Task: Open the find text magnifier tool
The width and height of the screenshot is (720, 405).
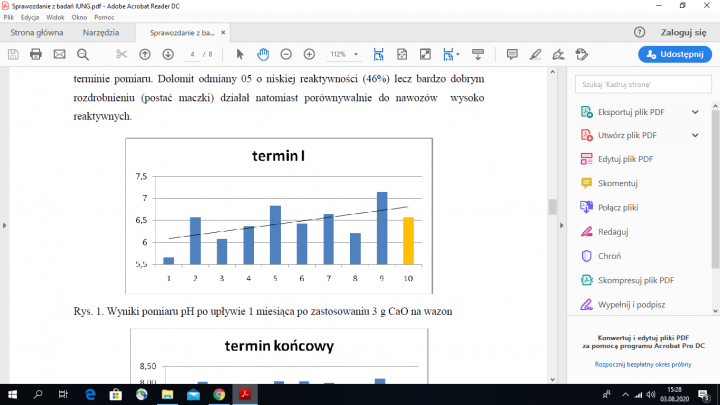Action: coord(82,53)
